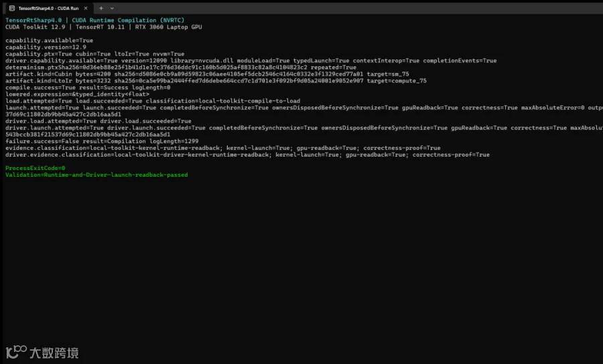Click the 'capability.ptx=True cubin=True' line
The height and width of the screenshot is (364, 603).
(95, 54)
